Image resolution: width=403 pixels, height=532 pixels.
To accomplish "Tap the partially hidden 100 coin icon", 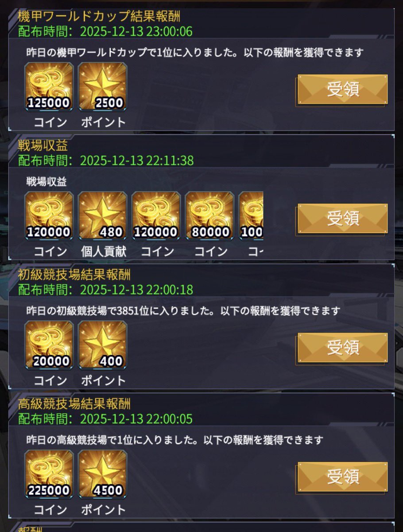I will 251,216.
